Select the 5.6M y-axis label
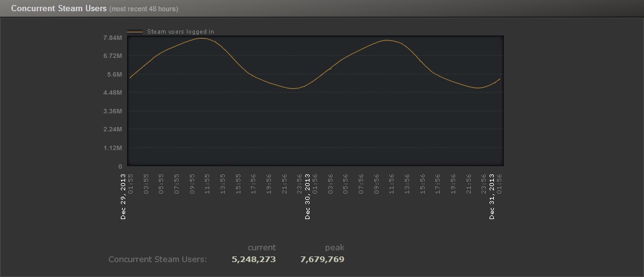The image size is (644, 277). 115,74
